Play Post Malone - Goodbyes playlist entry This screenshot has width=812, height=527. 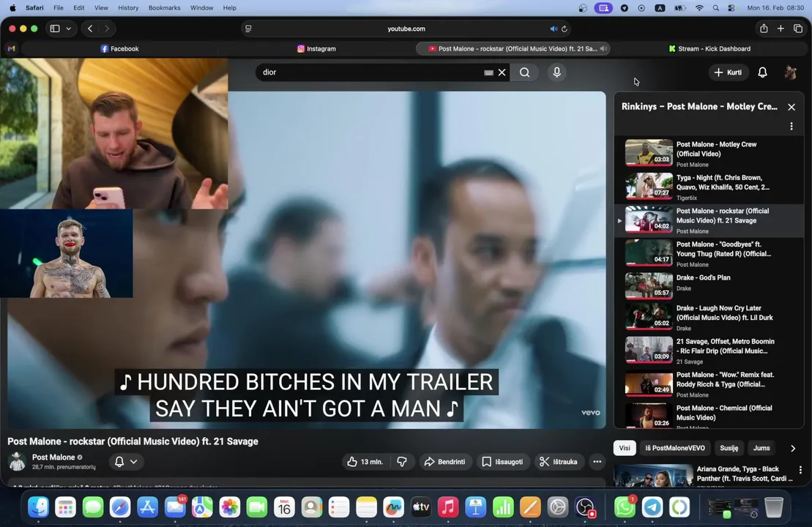(709, 254)
